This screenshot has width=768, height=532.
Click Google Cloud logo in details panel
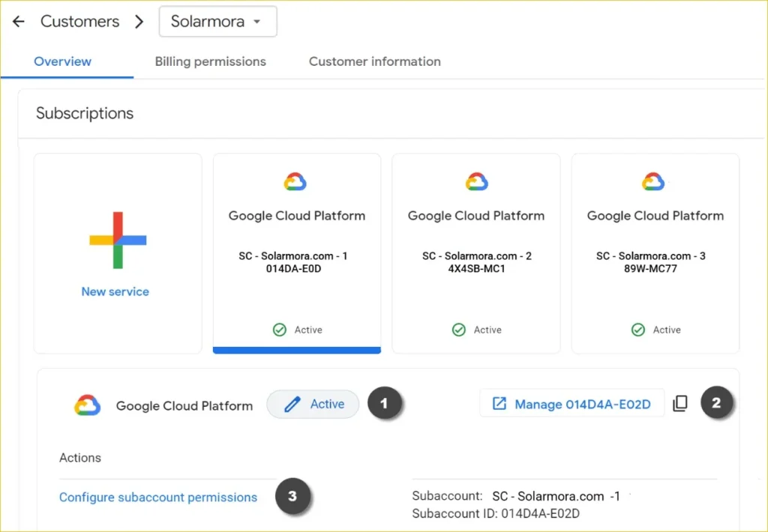88,405
